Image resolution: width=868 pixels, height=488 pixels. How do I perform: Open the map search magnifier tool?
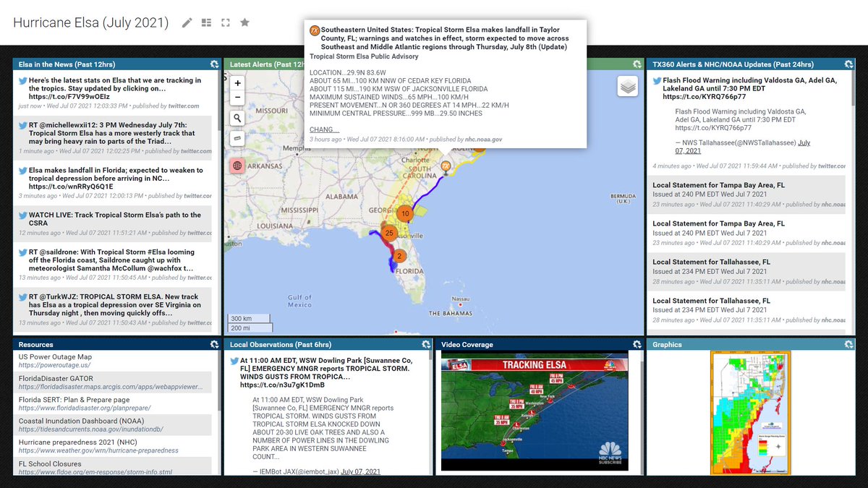(x=237, y=118)
